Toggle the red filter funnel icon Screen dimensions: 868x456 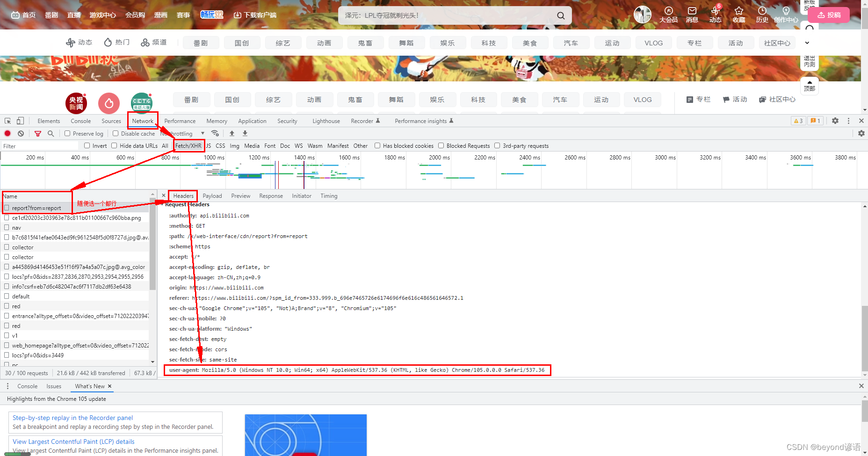click(38, 133)
